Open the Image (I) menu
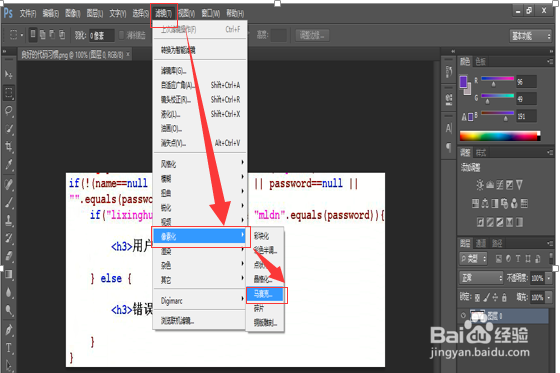Screen dimensions: 560x373 (73, 14)
